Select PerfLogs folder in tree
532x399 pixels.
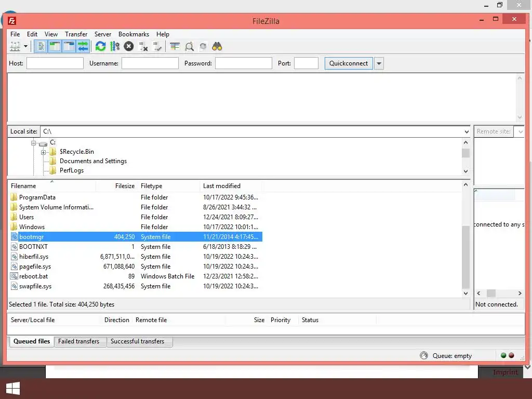tap(71, 170)
